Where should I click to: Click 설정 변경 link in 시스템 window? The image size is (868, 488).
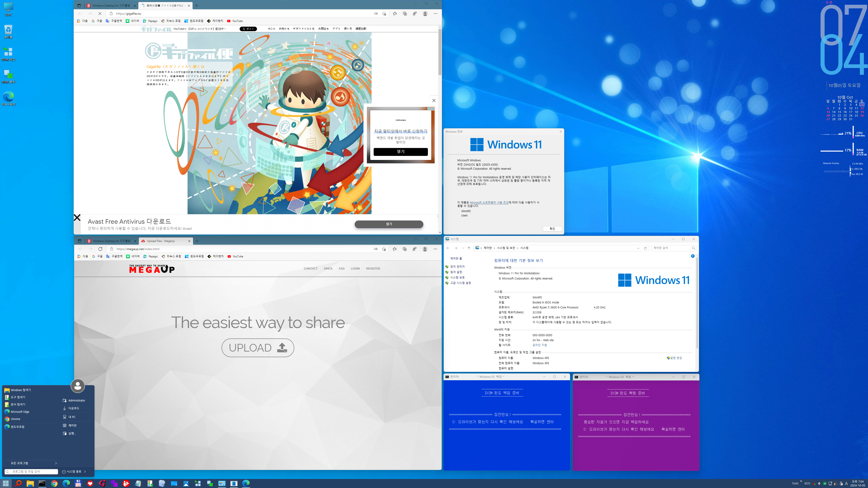click(x=674, y=358)
